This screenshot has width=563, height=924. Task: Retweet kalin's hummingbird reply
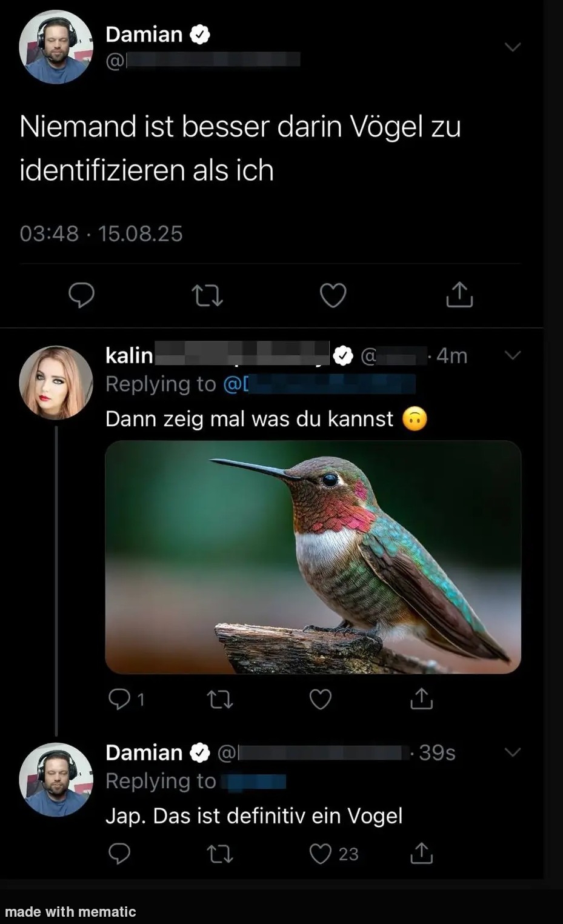pos(220,700)
